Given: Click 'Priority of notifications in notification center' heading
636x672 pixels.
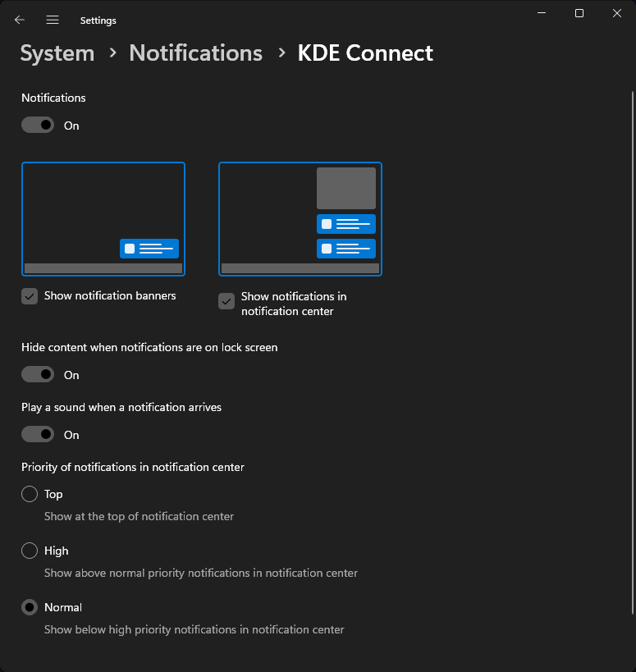Looking at the screenshot, I should point(133,467).
